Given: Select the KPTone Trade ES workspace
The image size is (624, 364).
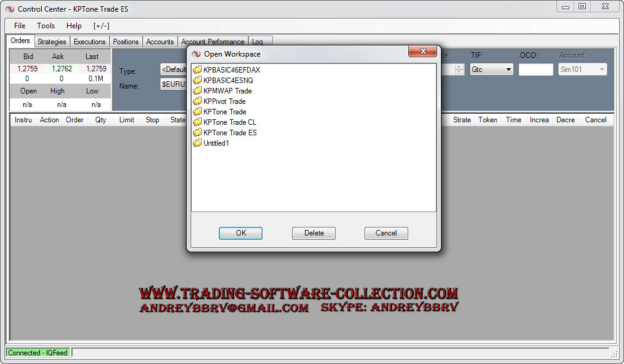Looking at the screenshot, I should (x=230, y=133).
